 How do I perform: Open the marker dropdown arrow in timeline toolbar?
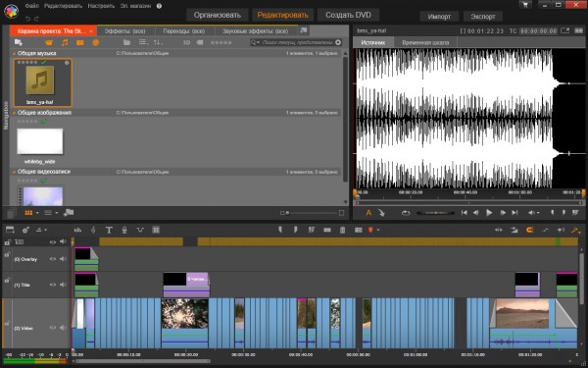(378, 231)
